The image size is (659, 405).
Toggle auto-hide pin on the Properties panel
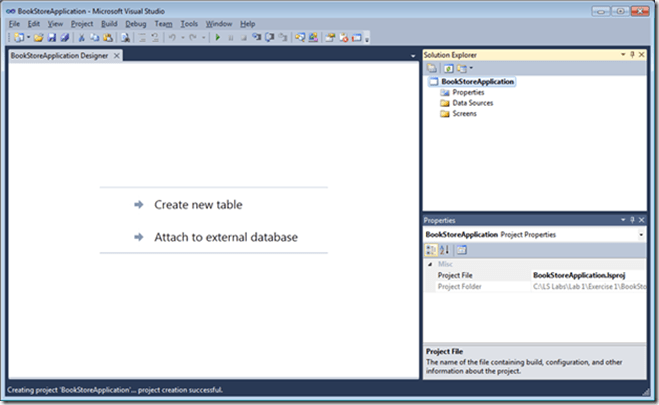[632, 219]
